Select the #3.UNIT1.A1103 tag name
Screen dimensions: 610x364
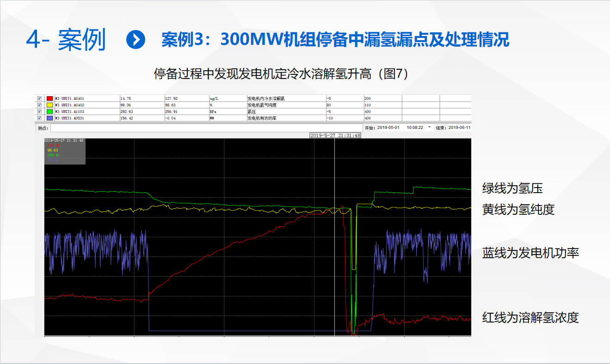click(69, 111)
